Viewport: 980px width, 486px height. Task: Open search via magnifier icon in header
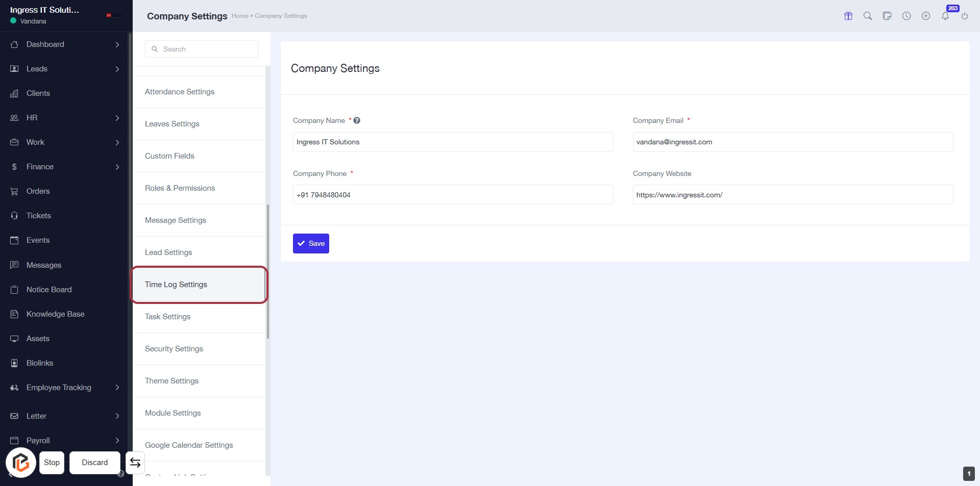tap(868, 16)
